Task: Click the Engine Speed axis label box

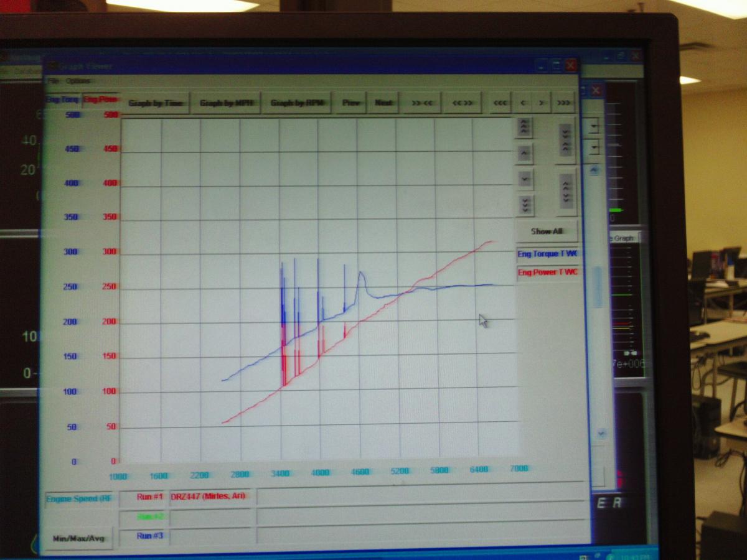Action: pyautogui.click(x=79, y=499)
